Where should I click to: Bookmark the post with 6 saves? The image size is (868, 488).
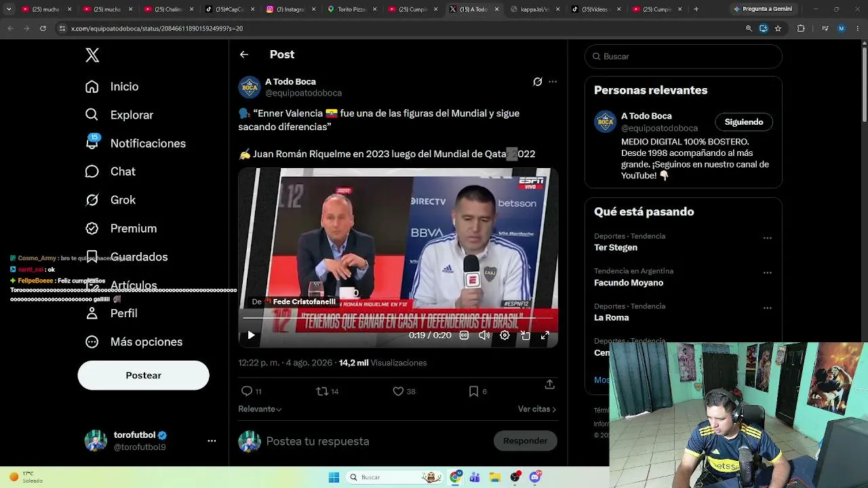pos(474,391)
